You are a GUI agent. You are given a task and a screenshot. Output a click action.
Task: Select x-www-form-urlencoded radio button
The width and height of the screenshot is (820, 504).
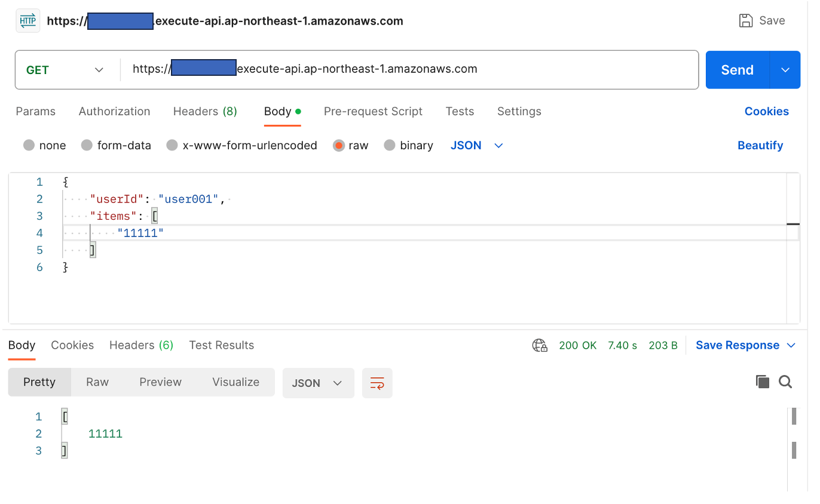coord(172,146)
